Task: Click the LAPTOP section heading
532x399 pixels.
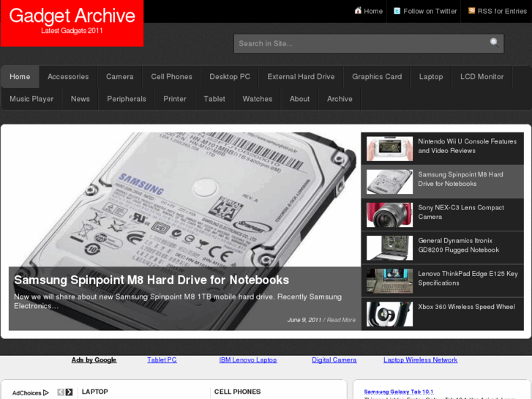Action: coord(94,392)
